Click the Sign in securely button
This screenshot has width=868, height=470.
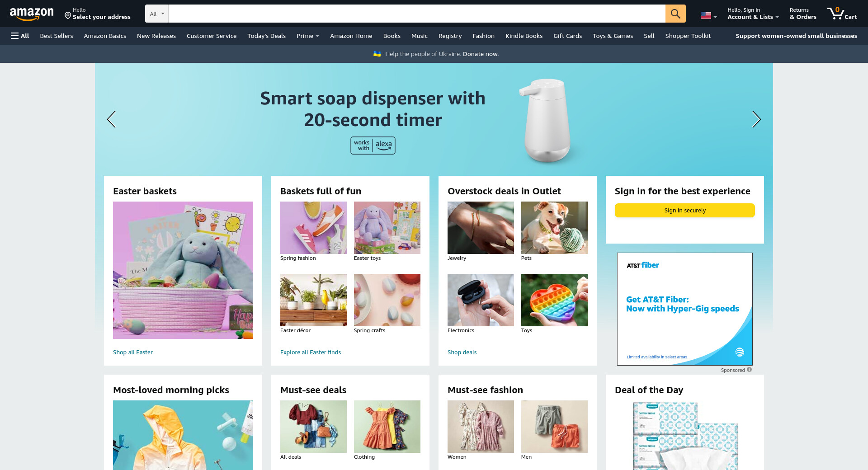pos(685,210)
